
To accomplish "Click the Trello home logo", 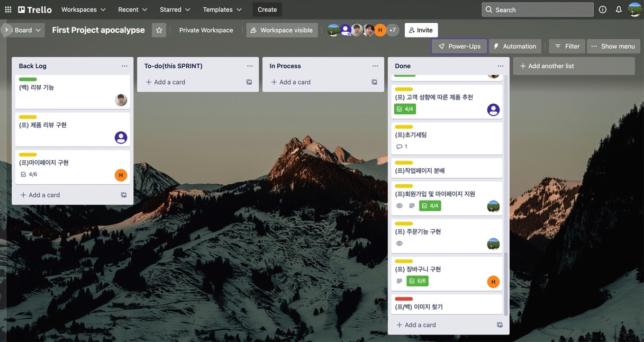I will pos(35,10).
